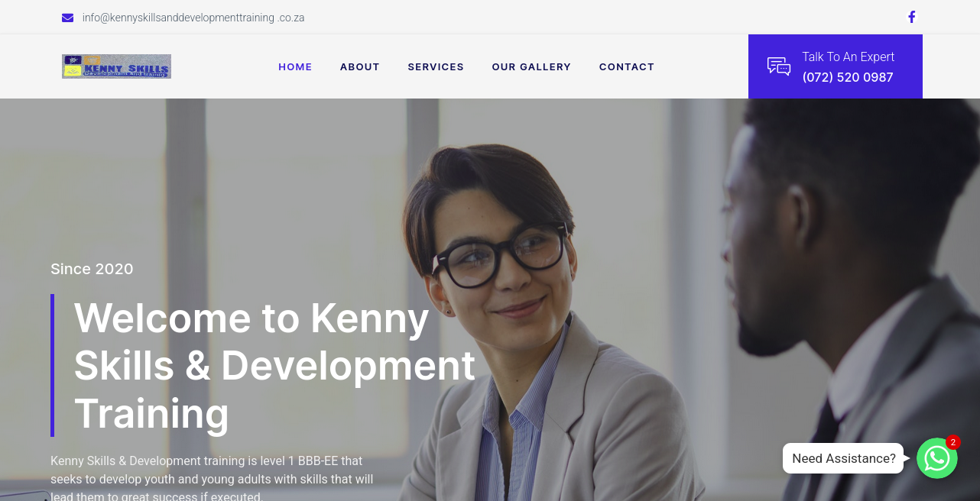The height and width of the screenshot is (501, 980).
Task: Click the Since 2020 text
Action: [92, 269]
